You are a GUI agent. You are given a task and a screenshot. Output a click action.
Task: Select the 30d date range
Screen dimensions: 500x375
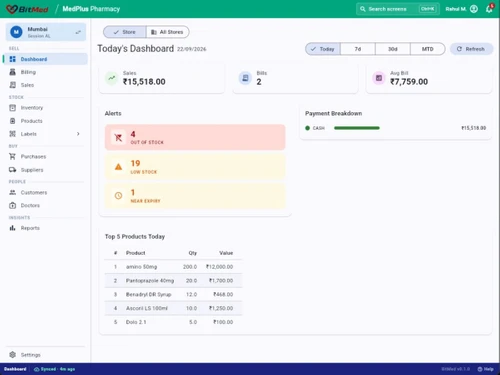click(393, 49)
